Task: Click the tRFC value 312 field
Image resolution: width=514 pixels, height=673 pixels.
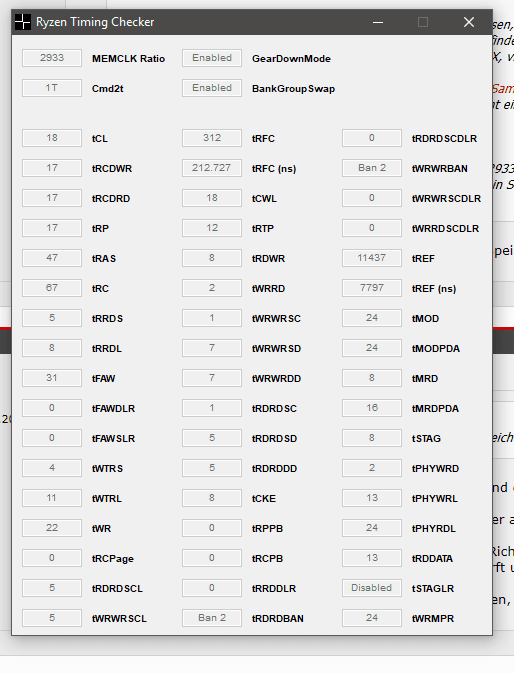Action: (x=212, y=138)
